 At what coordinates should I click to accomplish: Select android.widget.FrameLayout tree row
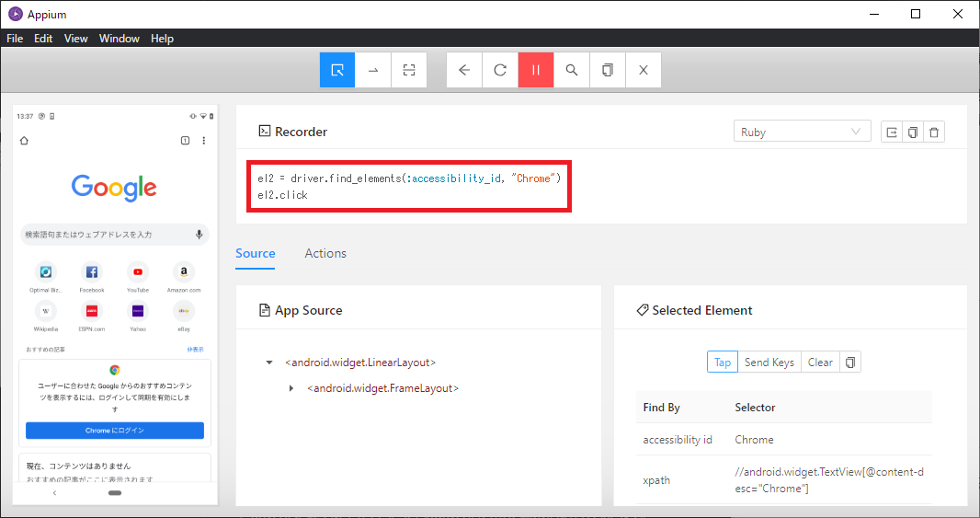[x=383, y=388]
